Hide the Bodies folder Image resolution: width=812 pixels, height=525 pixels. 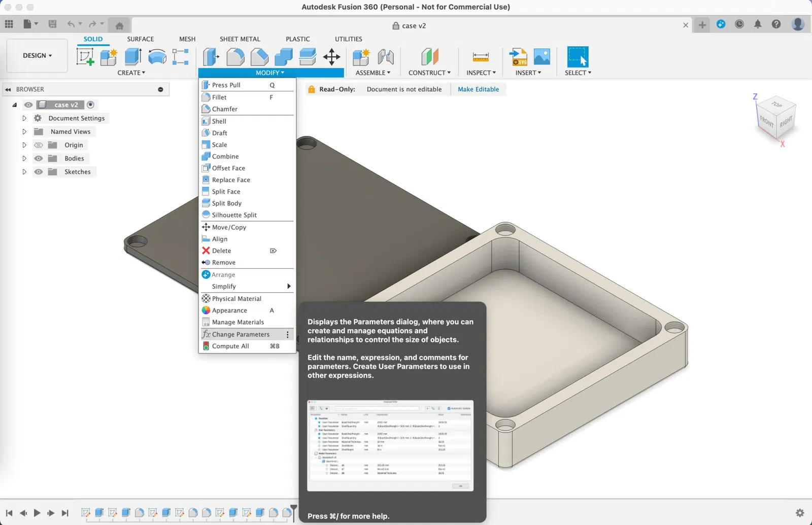point(39,158)
